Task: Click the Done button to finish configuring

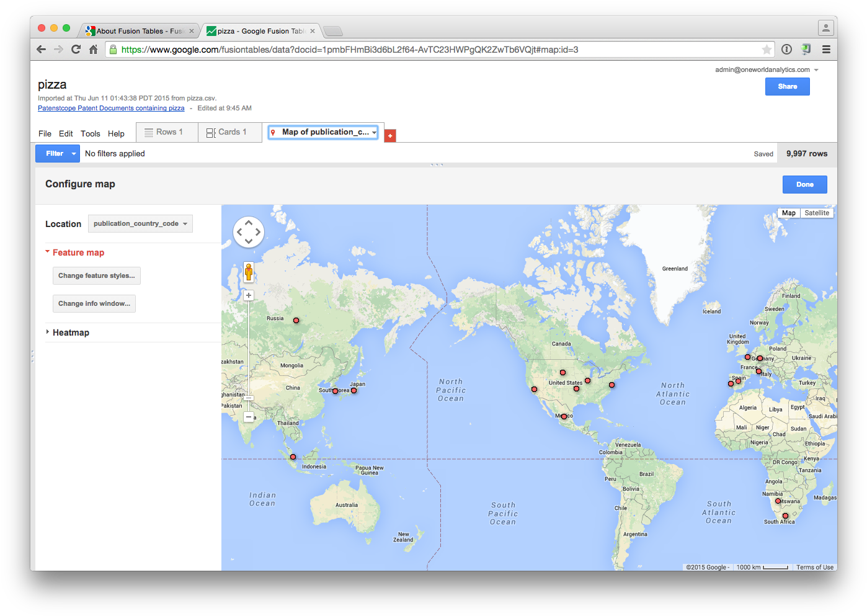Action: [804, 184]
